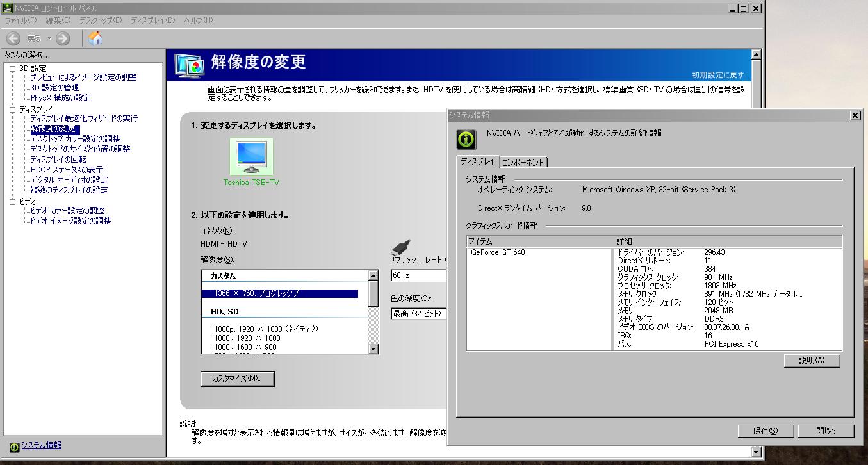Click the memory type value DDR3

click(714, 319)
